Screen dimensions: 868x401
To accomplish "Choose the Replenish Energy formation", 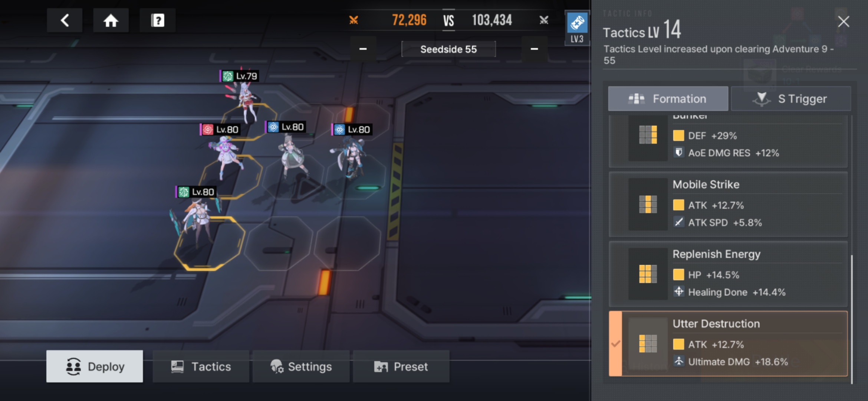I will [x=728, y=274].
